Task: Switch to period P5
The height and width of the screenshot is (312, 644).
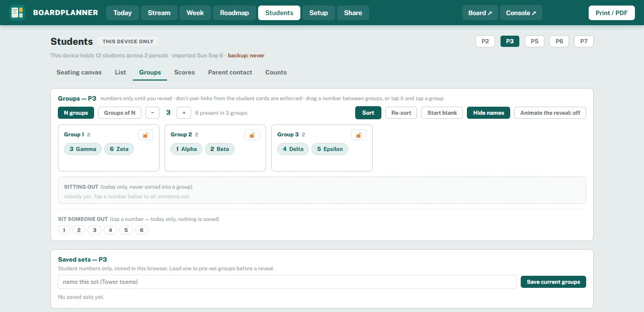Action: point(534,41)
